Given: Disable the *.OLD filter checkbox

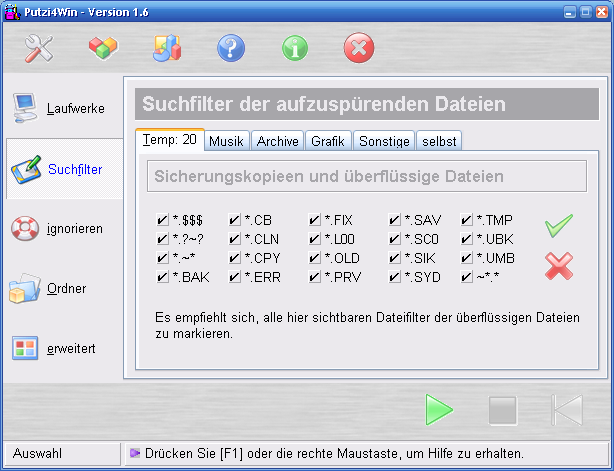Looking at the screenshot, I should tap(314, 258).
